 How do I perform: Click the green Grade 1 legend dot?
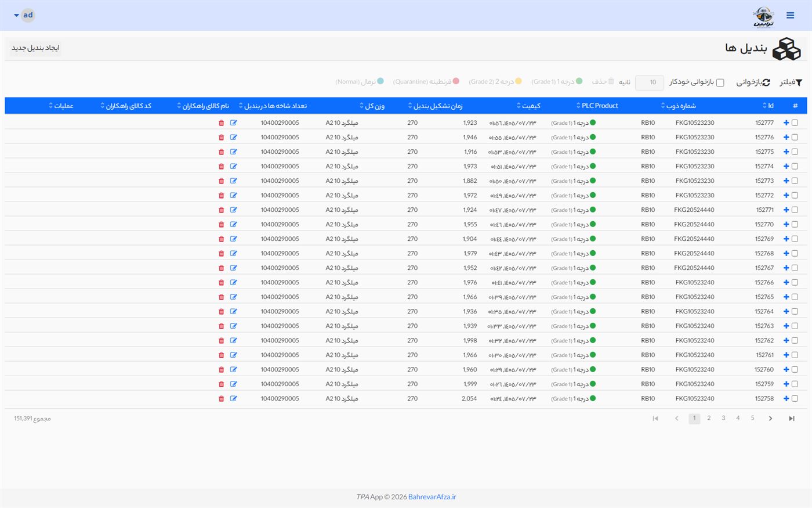(x=579, y=81)
